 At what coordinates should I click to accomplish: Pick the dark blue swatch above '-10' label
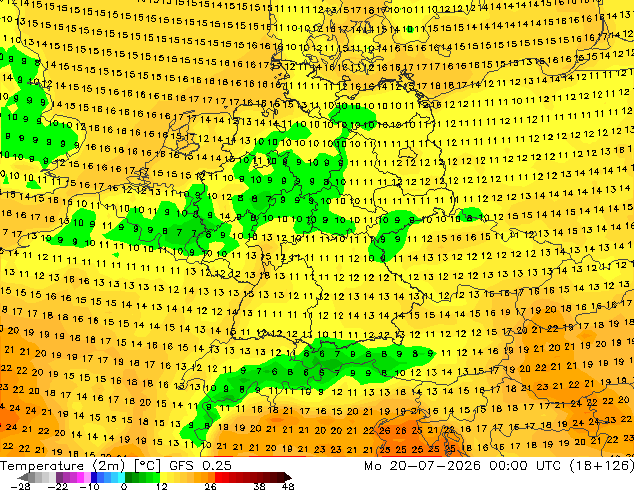pyautogui.click(x=93, y=477)
